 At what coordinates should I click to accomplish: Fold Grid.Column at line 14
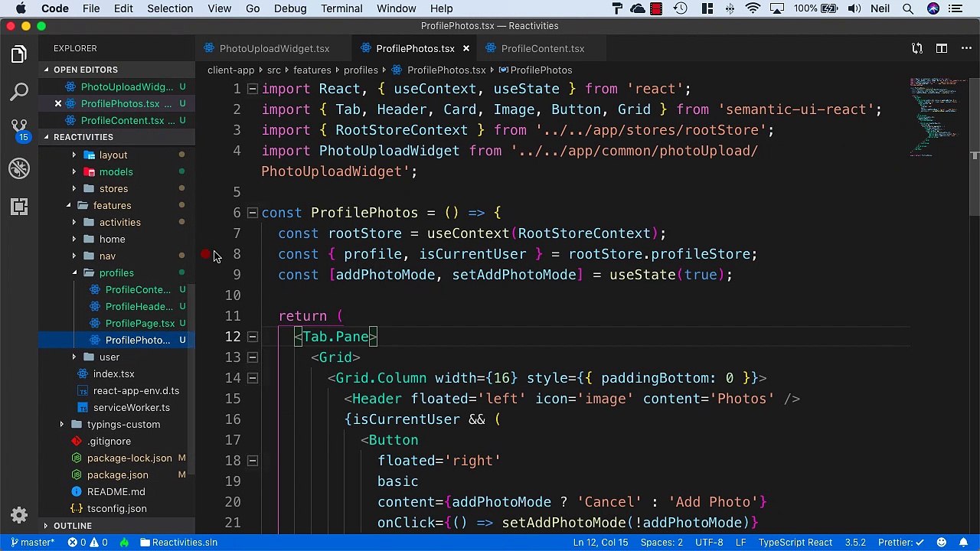tap(252, 378)
